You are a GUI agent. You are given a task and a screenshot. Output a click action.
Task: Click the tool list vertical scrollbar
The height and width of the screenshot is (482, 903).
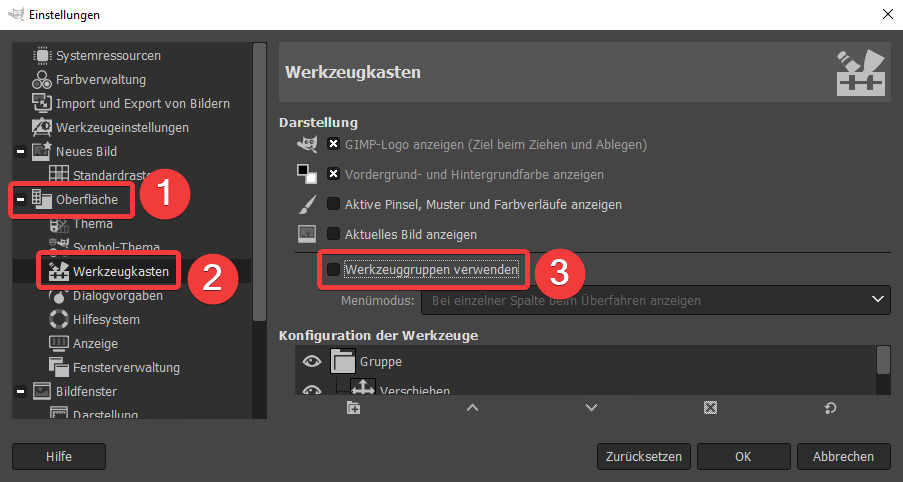click(883, 360)
